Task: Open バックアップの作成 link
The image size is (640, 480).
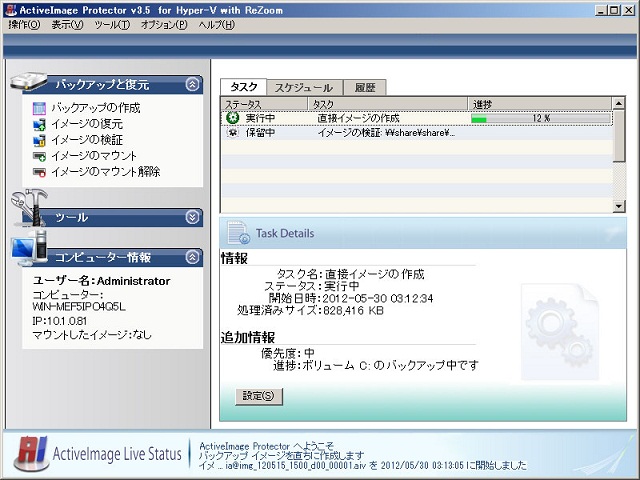Action: point(96,108)
